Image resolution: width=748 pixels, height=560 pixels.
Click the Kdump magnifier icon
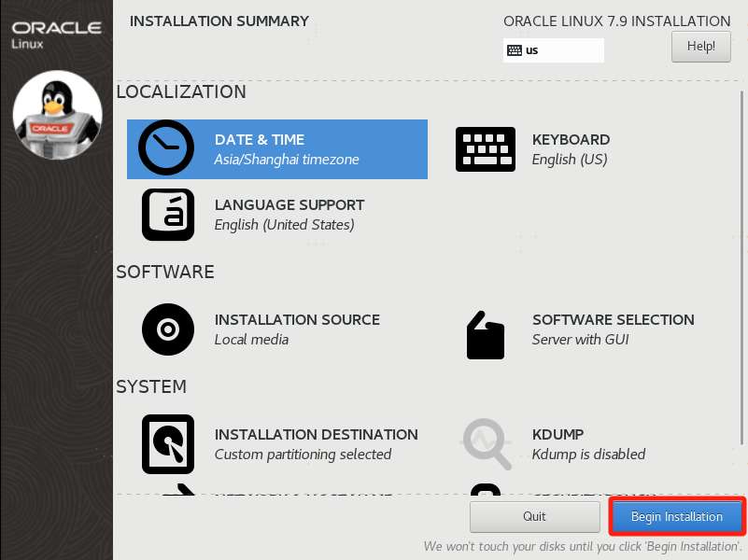tap(487, 443)
